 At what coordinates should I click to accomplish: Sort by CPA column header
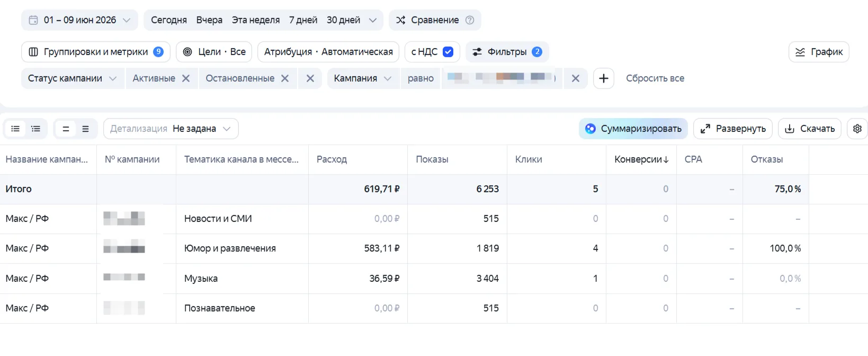693,159
